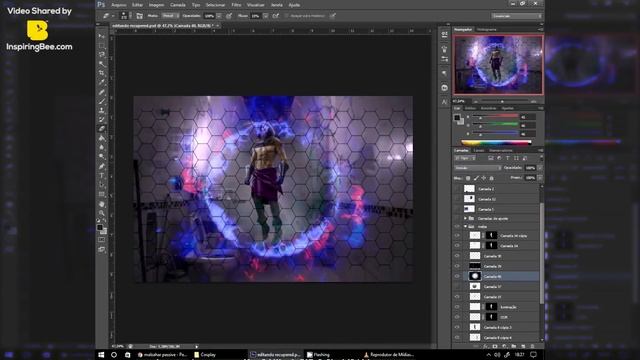Viewport: 640px width, 360px height.
Task: Select the Type tool
Action: pyautogui.click(x=102, y=176)
